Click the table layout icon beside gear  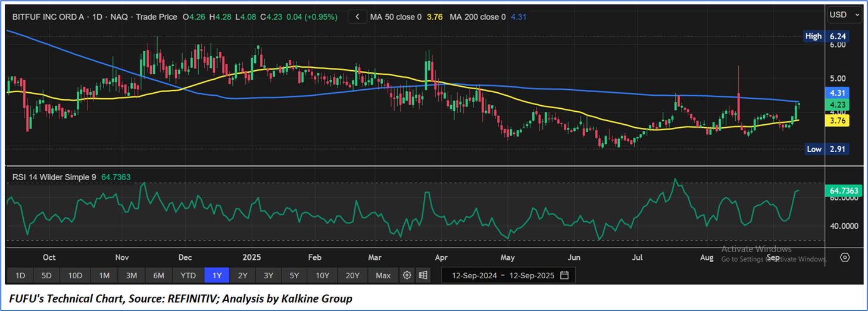(x=423, y=275)
